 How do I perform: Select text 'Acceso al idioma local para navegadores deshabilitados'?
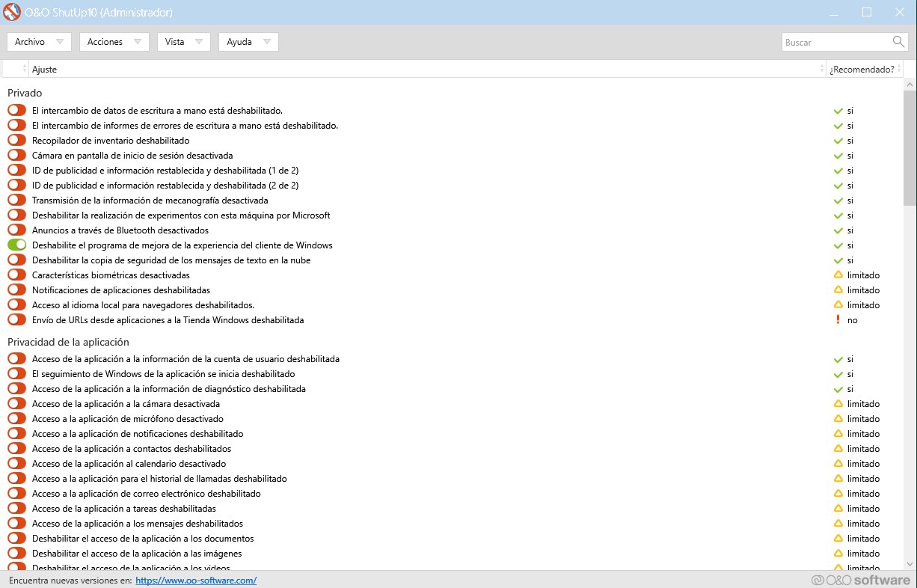[144, 305]
